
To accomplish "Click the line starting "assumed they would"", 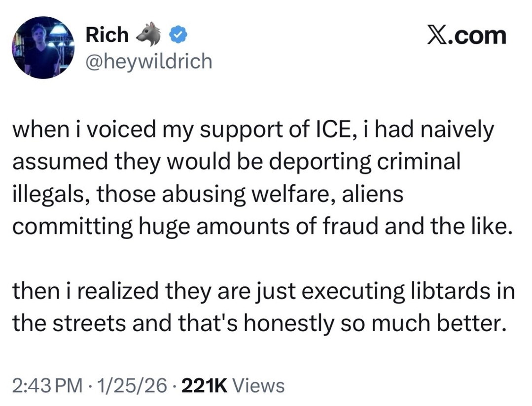I will tap(236, 163).
